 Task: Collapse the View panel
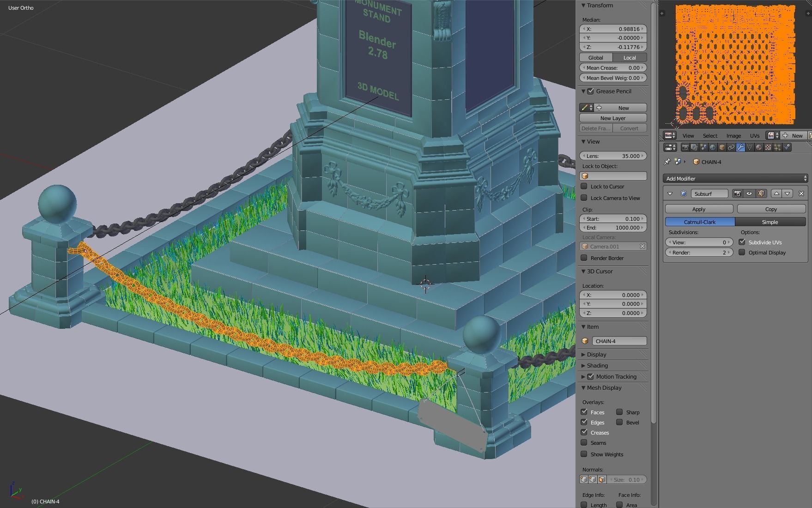[583, 141]
